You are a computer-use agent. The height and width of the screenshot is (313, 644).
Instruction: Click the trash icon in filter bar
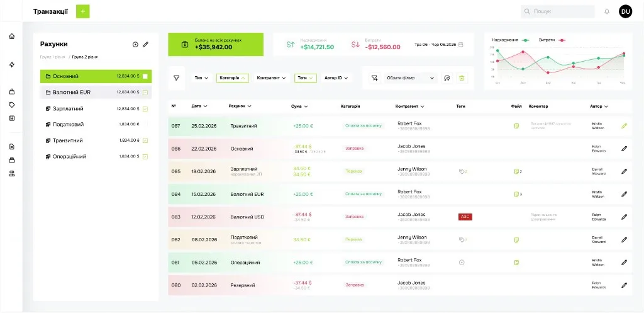coord(462,77)
